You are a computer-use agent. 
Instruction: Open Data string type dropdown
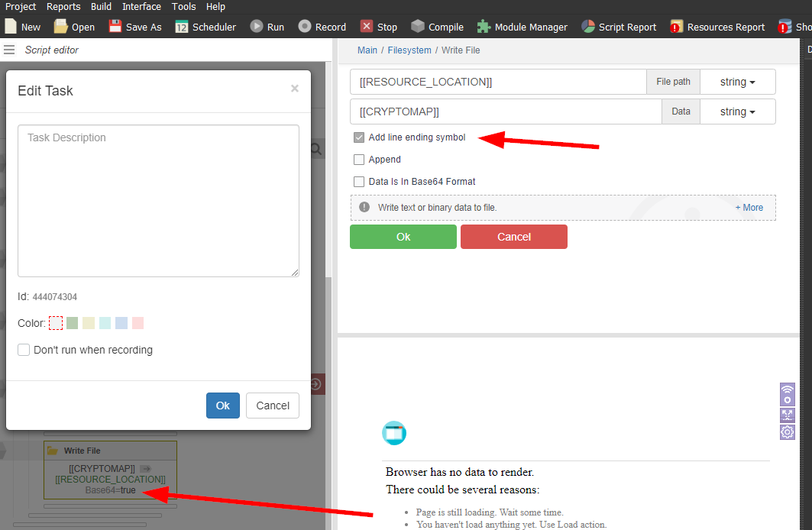[x=737, y=112]
